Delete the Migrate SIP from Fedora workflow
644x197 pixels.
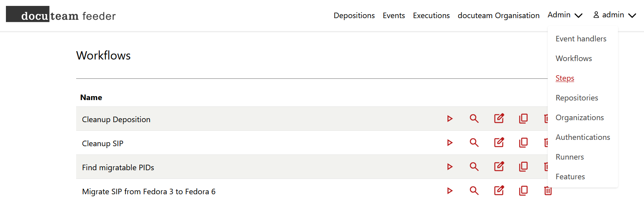tap(548, 191)
